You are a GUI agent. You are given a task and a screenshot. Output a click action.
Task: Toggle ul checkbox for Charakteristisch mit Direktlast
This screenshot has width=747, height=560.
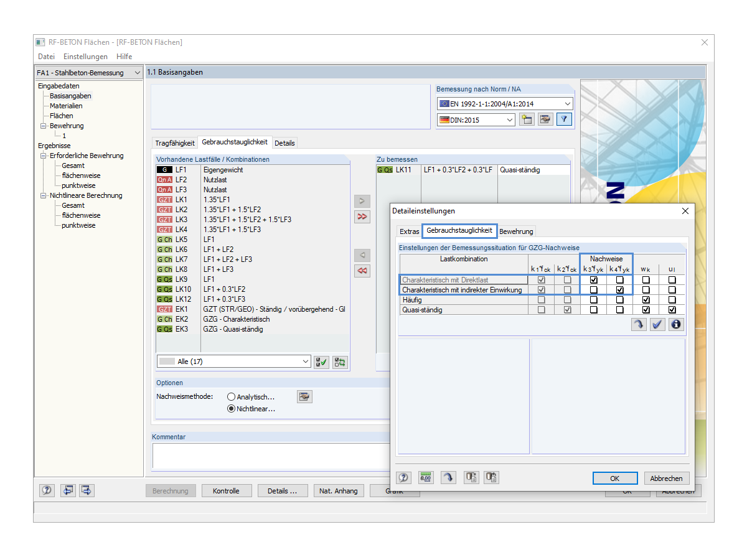pos(672,280)
